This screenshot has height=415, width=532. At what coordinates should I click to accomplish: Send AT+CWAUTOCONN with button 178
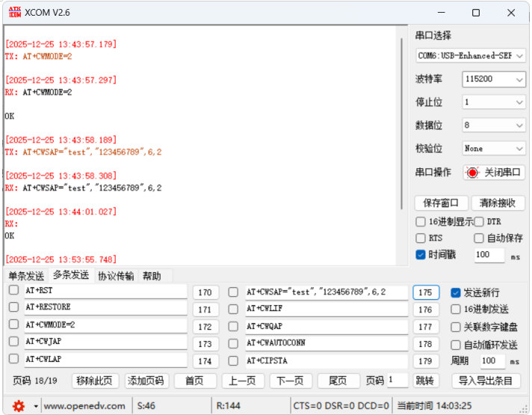tap(425, 344)
